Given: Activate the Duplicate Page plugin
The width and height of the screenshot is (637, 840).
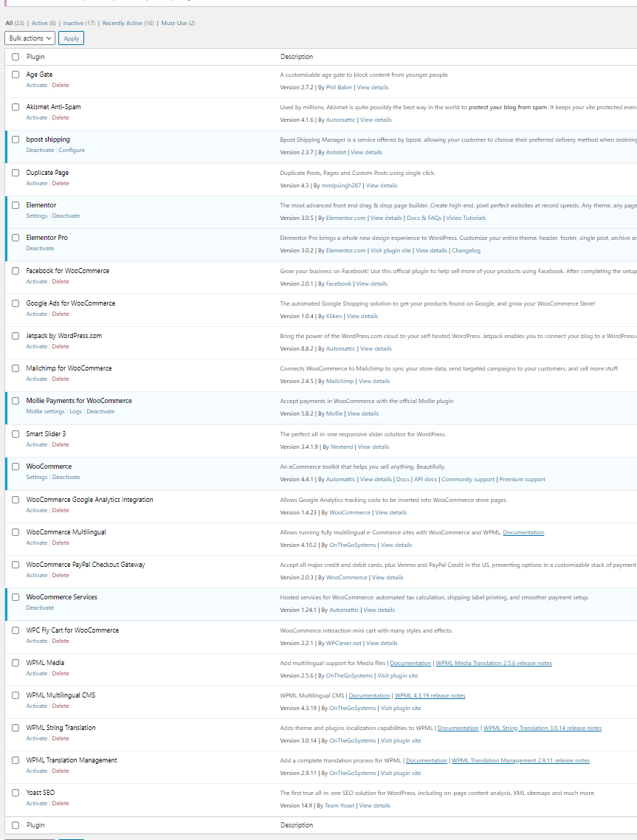Looking at the screenshot, I should (x=36, y=183).
